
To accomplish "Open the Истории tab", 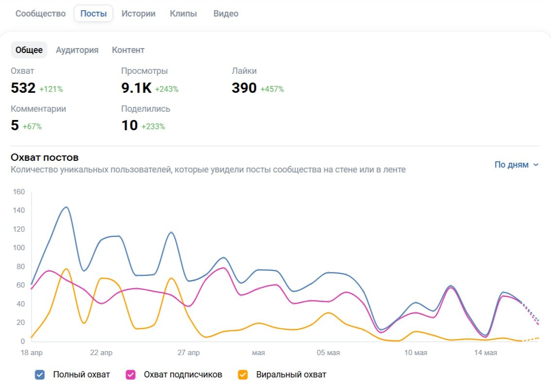I will click(x=138, y=14).
